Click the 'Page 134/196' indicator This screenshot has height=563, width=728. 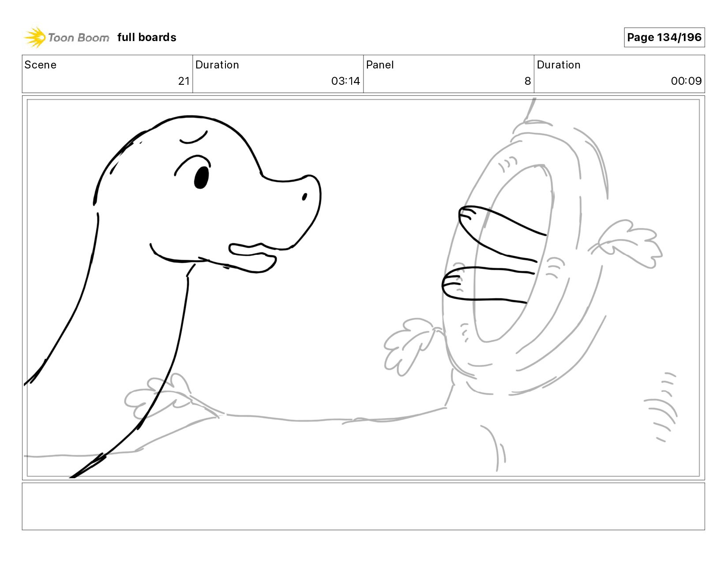[x=664, y=38]
